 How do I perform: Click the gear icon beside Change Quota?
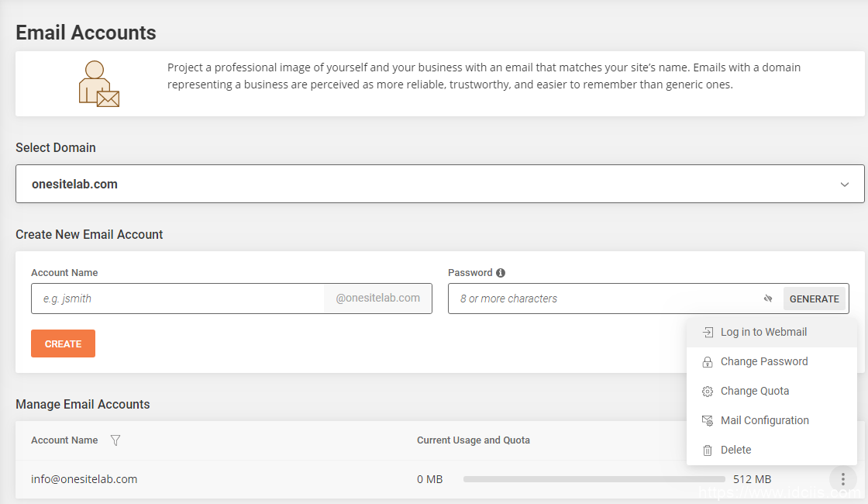(707, 392)
